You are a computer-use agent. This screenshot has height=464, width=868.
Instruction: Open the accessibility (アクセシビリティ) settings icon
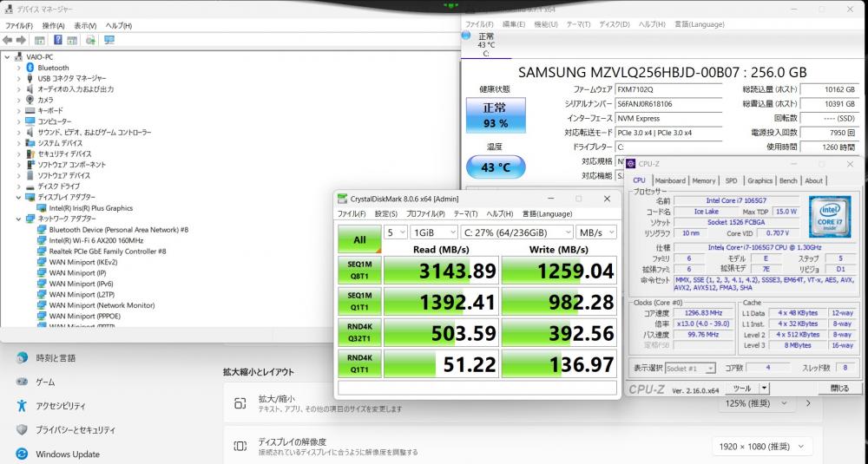point(22,406)
